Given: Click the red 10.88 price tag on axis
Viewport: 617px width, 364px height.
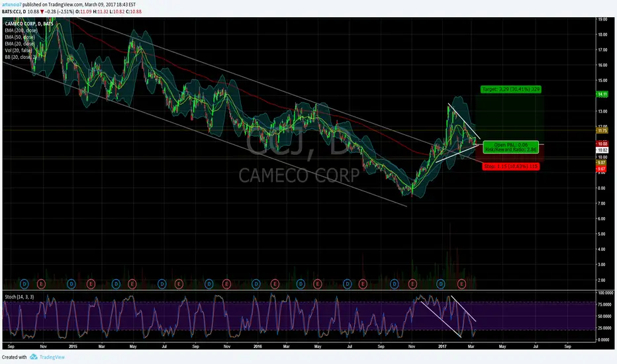Looking at the screenshot, I should [x=602, y=144].
